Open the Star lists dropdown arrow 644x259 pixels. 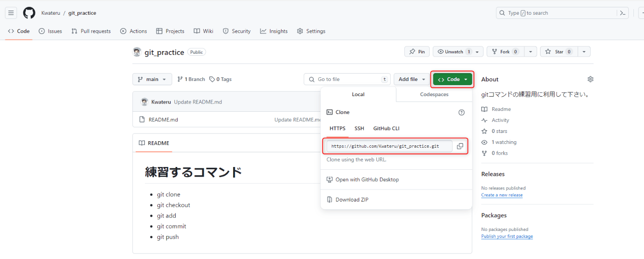[584, 52]
